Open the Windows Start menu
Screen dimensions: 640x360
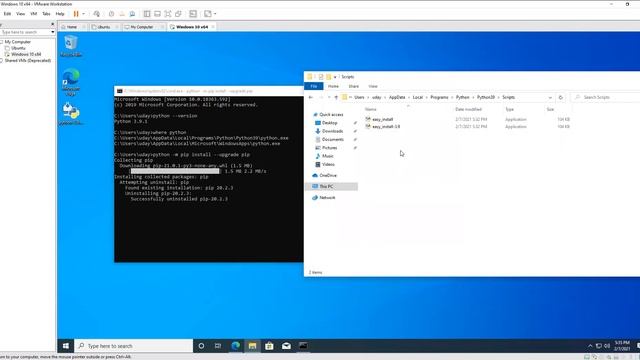[66, 346]
